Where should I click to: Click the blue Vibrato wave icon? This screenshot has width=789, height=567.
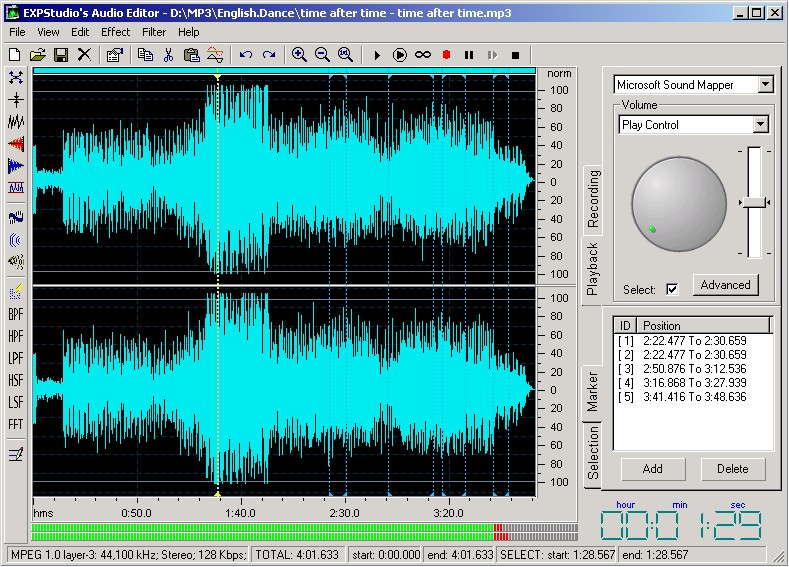click(16, 217)
